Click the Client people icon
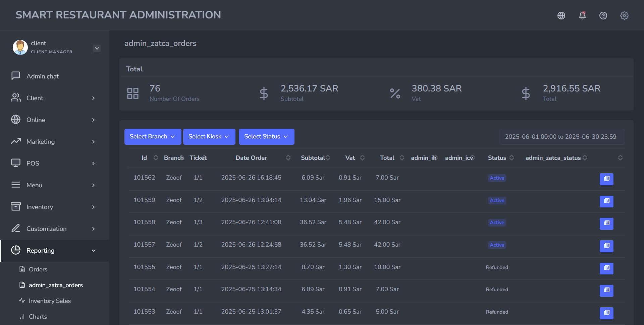This screenshot has height=325, width=644. (x=16, y=97)
